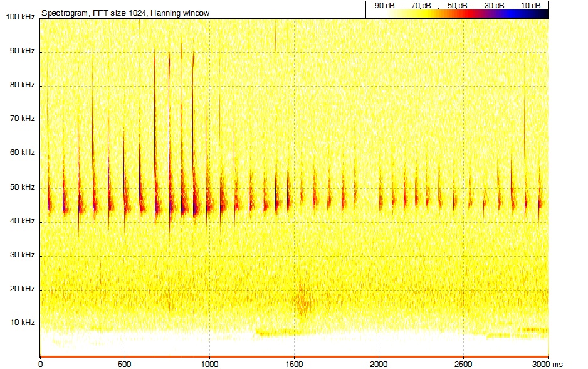The height and width of the screenshot is (369, 588).
Task: Click the 1000 time axis label
Action: coord(209,365)
